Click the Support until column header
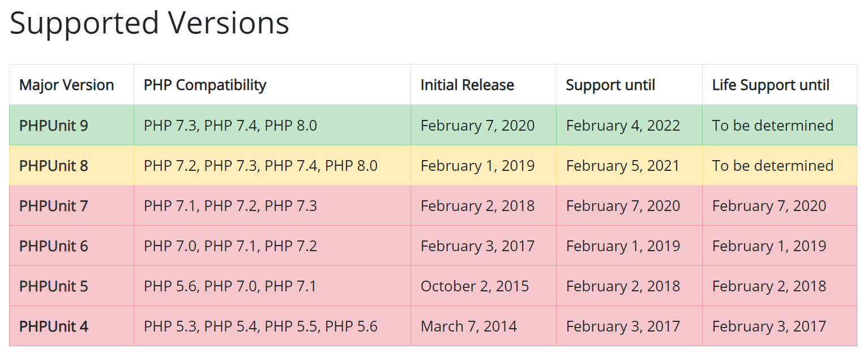 (x=610, y=85)
